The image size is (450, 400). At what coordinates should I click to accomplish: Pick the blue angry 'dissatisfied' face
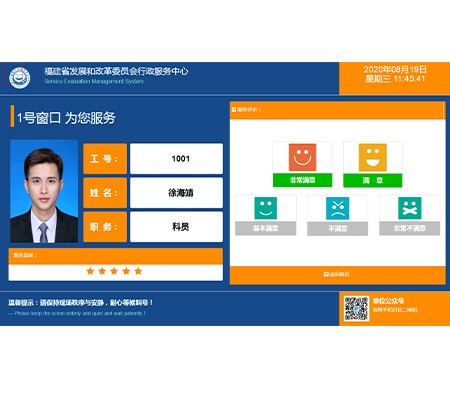[338, 208]
